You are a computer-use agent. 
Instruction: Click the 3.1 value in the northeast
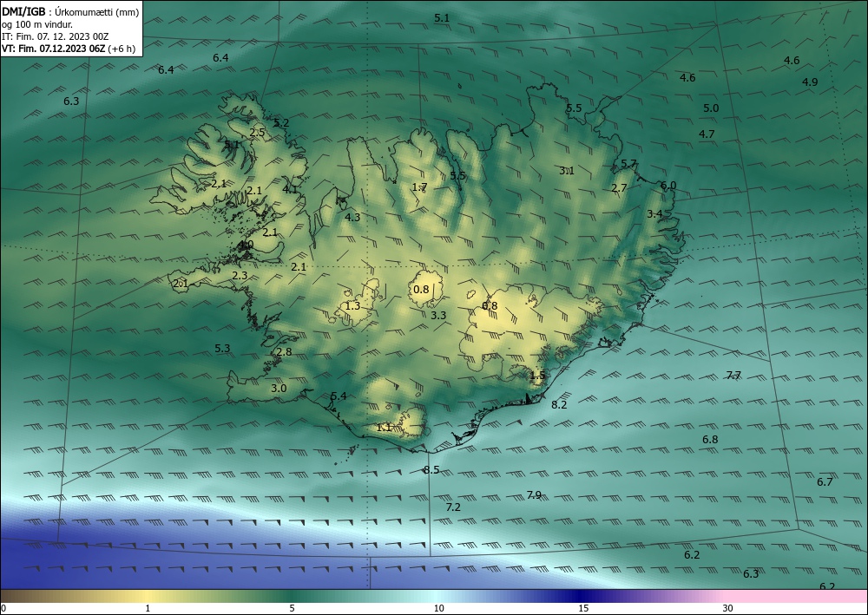[566, 170]
